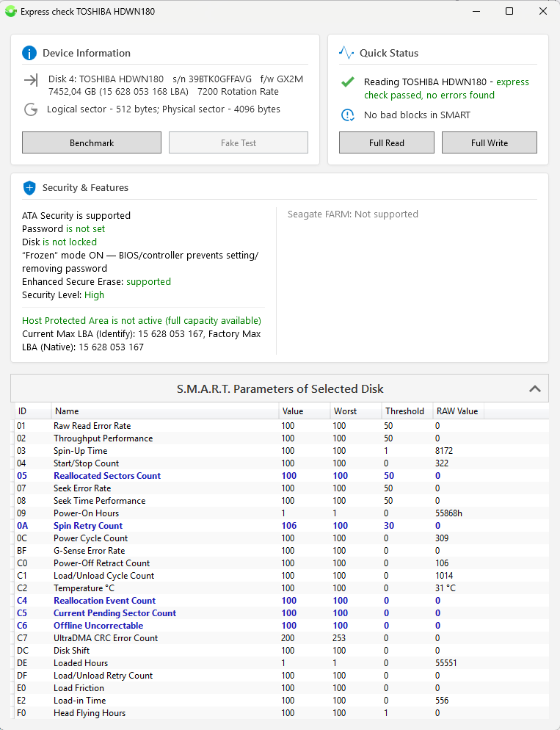Click the Fake Test button

[x=238, y=142]
